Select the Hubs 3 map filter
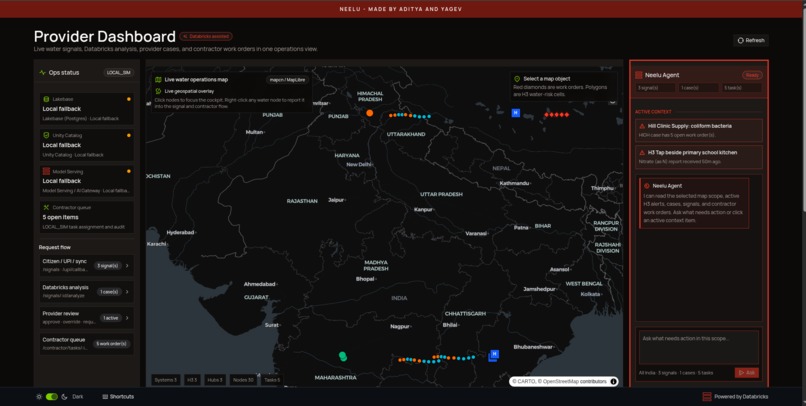This screenshot has height=406, width=806. click(215, 380)
